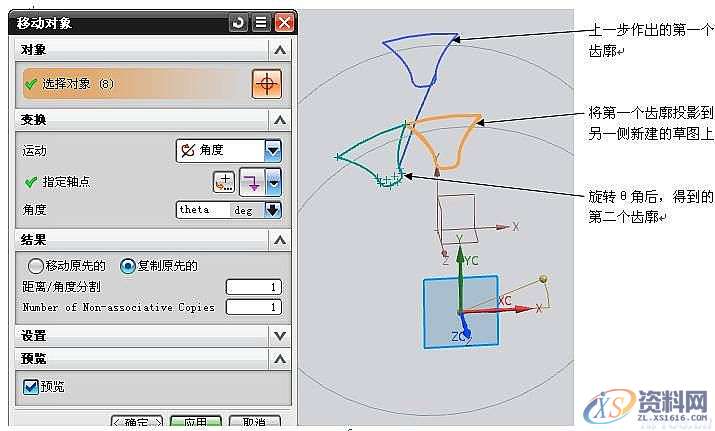Select the 复制原先的 radio option

click(x=127, y=266)
